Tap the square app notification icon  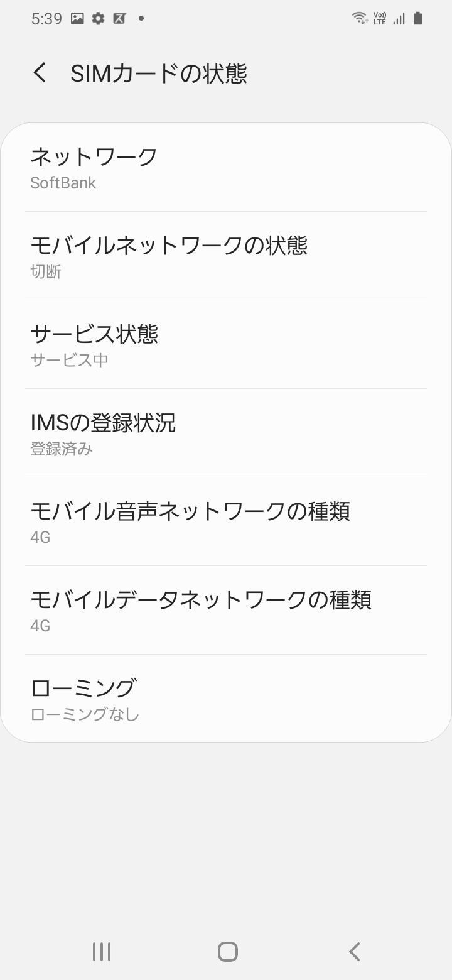119,19
